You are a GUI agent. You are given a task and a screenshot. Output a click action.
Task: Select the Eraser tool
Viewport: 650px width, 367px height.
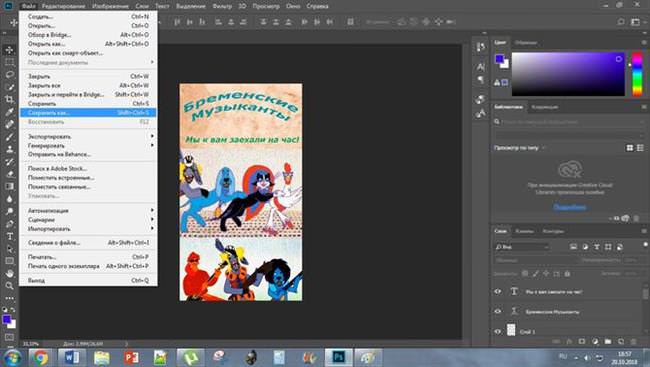9,174
